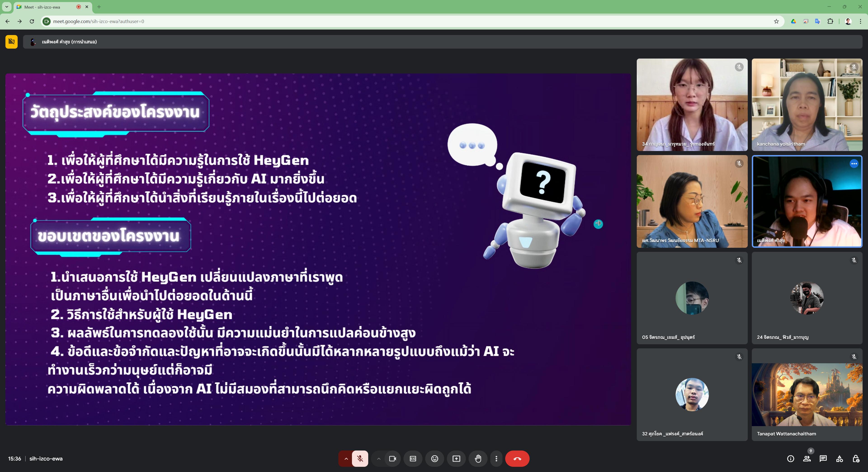
Task: Open host controls lock icon
Action: [x=856, y=458]
